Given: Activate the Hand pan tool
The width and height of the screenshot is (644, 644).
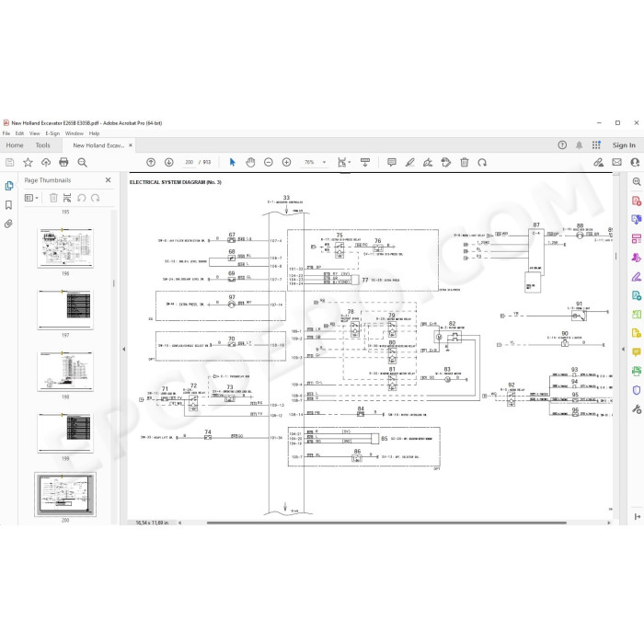Looking at the screenshot, I should pyautogui.click(x=250, y=162).
